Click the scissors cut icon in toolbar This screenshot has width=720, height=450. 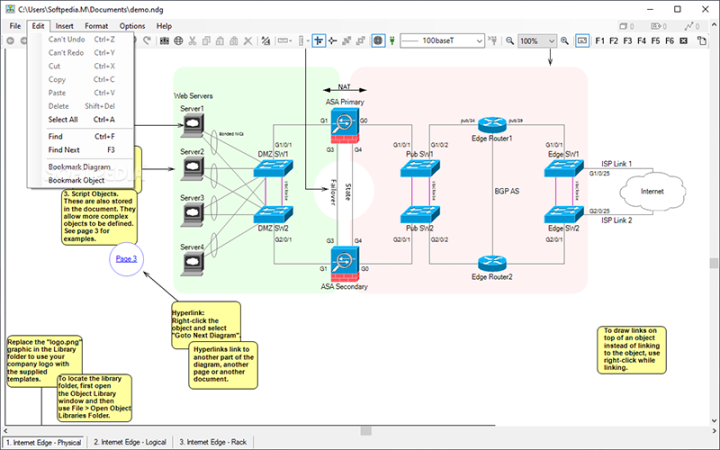(193, 41)
